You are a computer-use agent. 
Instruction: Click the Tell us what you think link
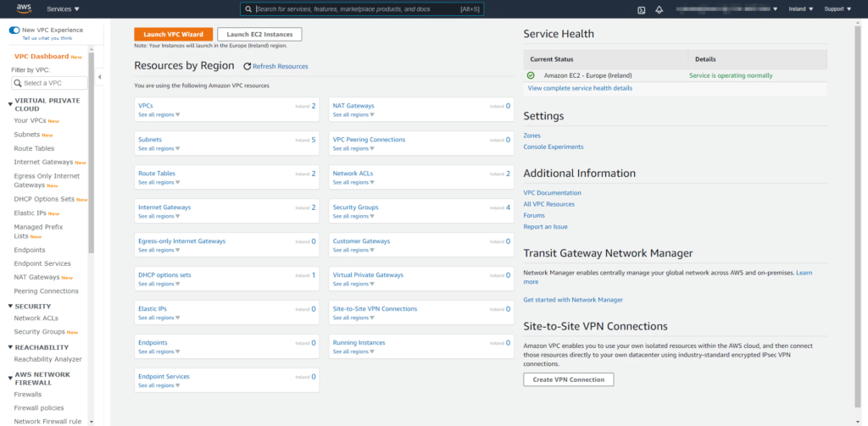(47, 38)
